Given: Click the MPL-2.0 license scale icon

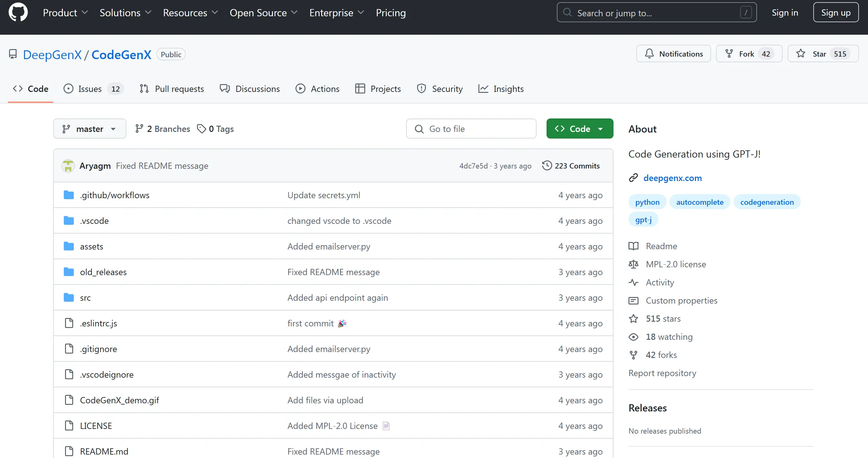Looking at the screenshot, I should pos(633,264).
